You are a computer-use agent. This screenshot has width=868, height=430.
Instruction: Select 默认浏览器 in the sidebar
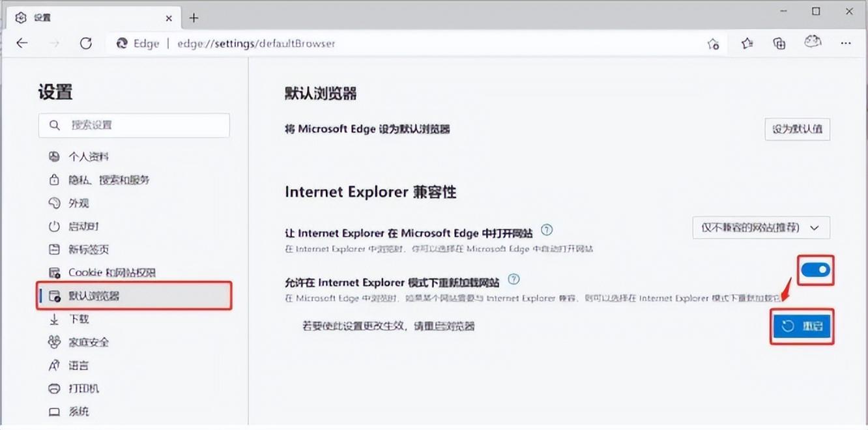pyautogui.click(x=134, y=296)
